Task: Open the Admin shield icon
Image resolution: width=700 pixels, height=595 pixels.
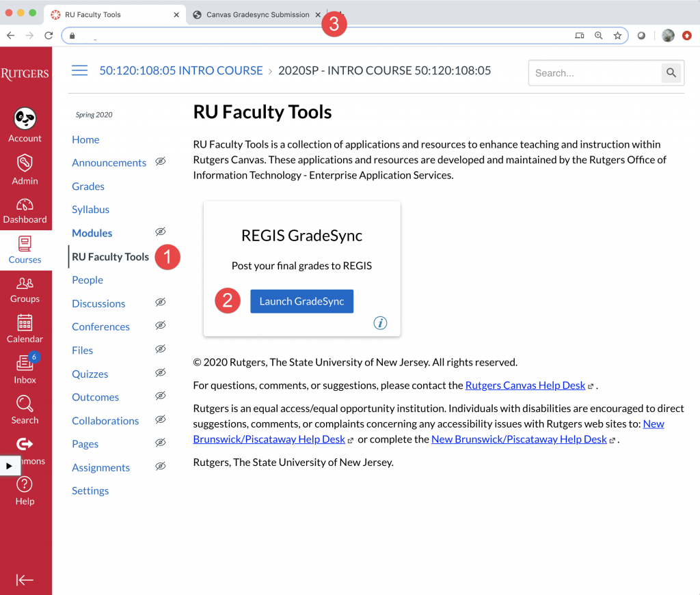Action: 25,163
